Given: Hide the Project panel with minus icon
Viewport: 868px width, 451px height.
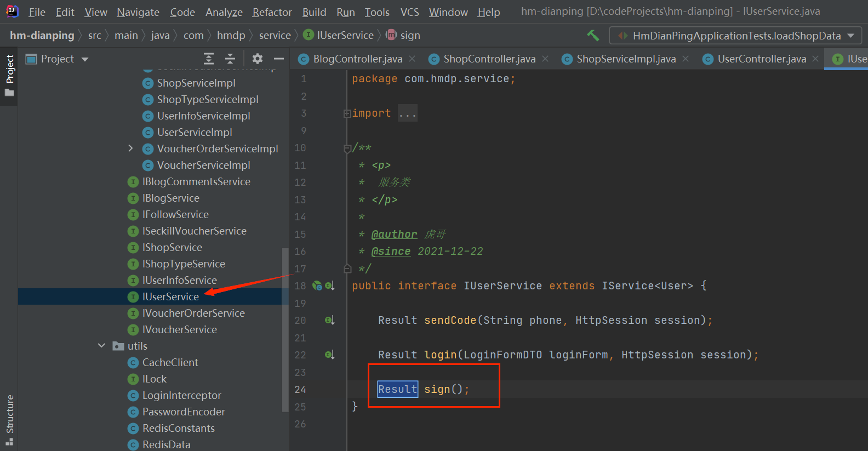Looking at the screenshot, I should point(279,59).
